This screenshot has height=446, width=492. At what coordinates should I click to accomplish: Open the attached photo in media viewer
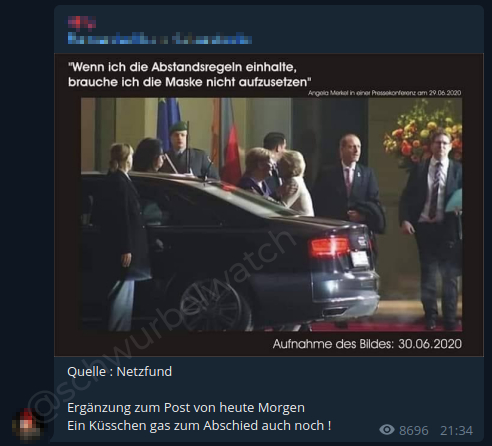click(x=269, y=205)
